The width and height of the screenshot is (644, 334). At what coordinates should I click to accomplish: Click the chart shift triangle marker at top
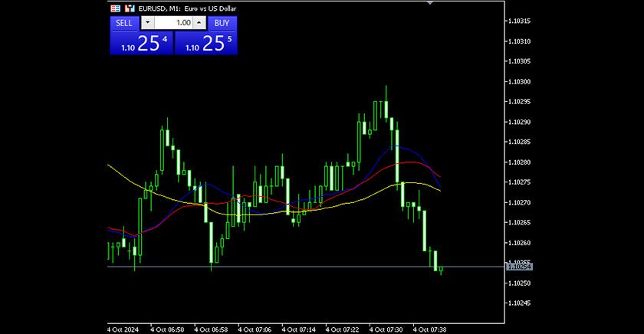point(430,3)
